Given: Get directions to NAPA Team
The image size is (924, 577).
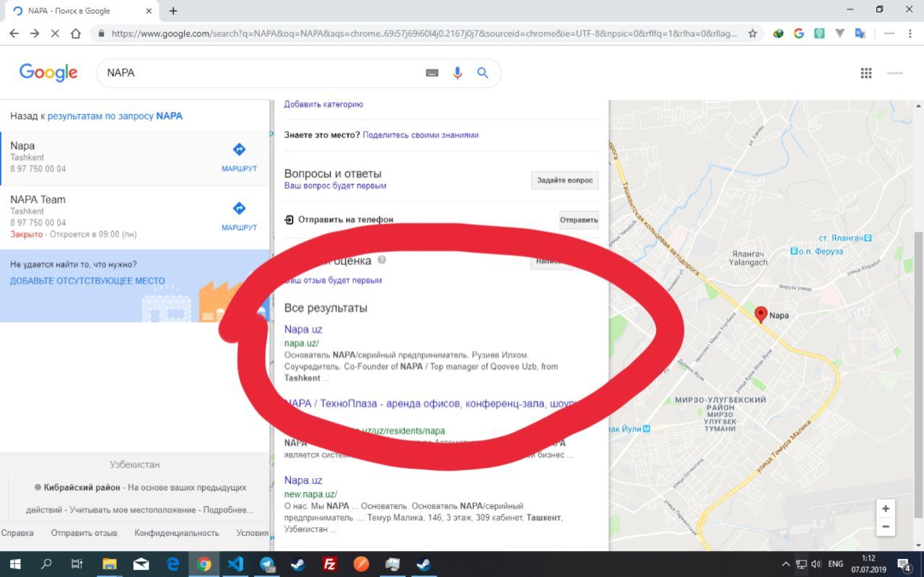Looking at the screenshot, I should 239,216.
